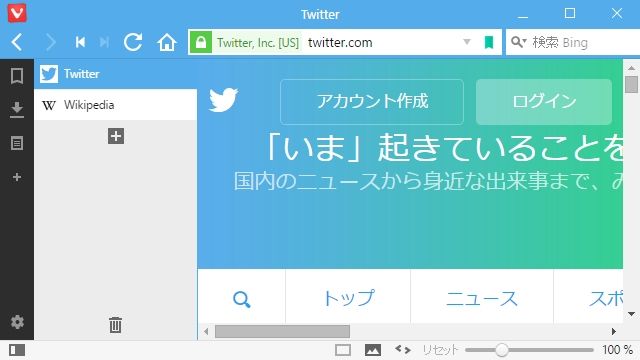Click the vertical scrollbar thumb
Image resolution: width=640 pixels, height=360 pixels.
[x=631, y=84]
